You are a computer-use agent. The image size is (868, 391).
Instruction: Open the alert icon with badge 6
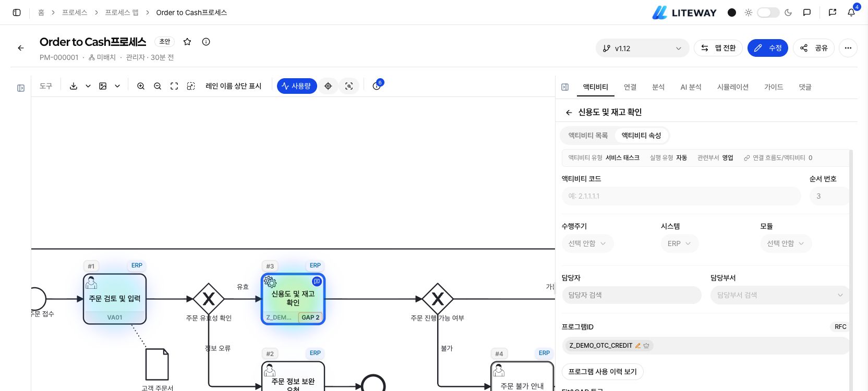pyautogui.click(x=377, y=85)
